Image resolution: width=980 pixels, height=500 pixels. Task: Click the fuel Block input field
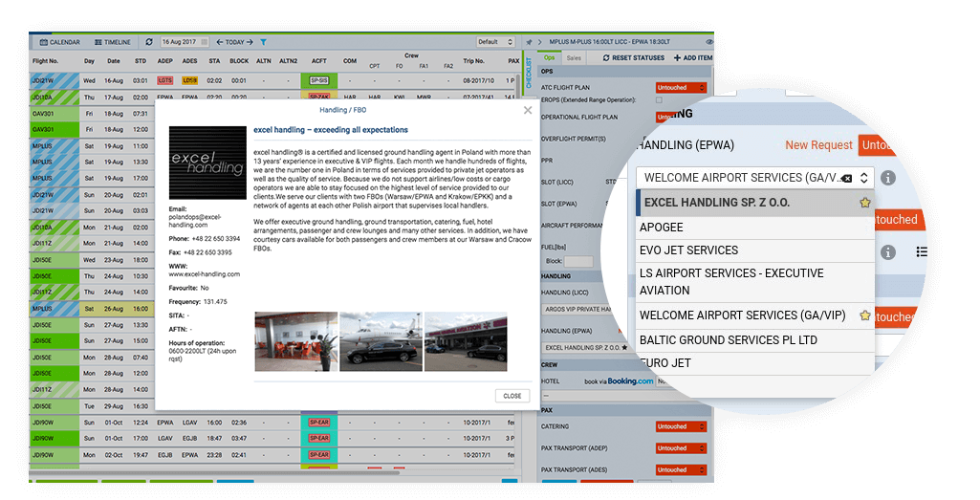coord(578,261)
